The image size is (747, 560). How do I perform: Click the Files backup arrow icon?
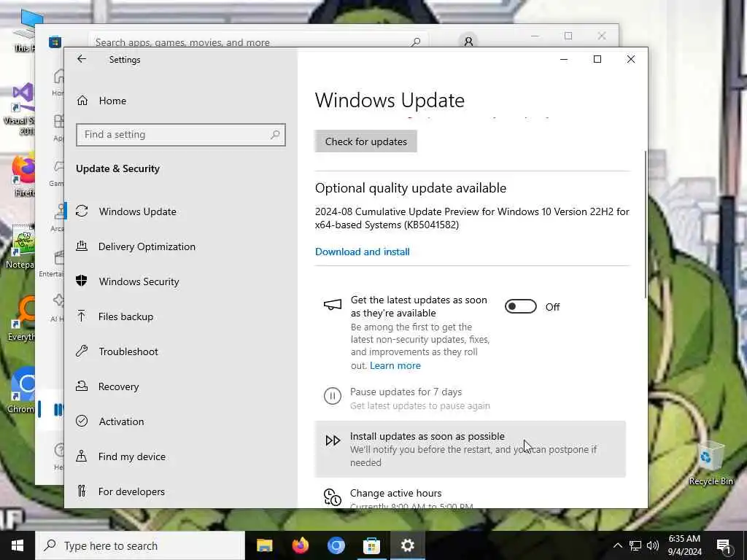tap(82, 316)
